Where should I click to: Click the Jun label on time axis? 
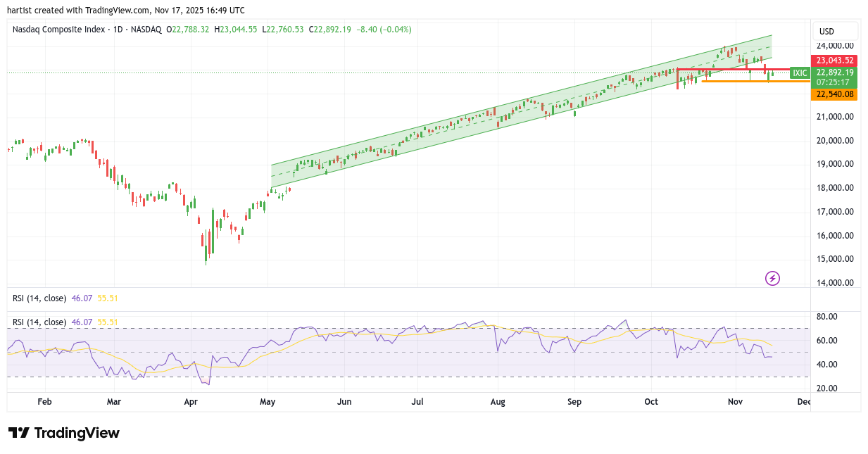click(344, 402)
